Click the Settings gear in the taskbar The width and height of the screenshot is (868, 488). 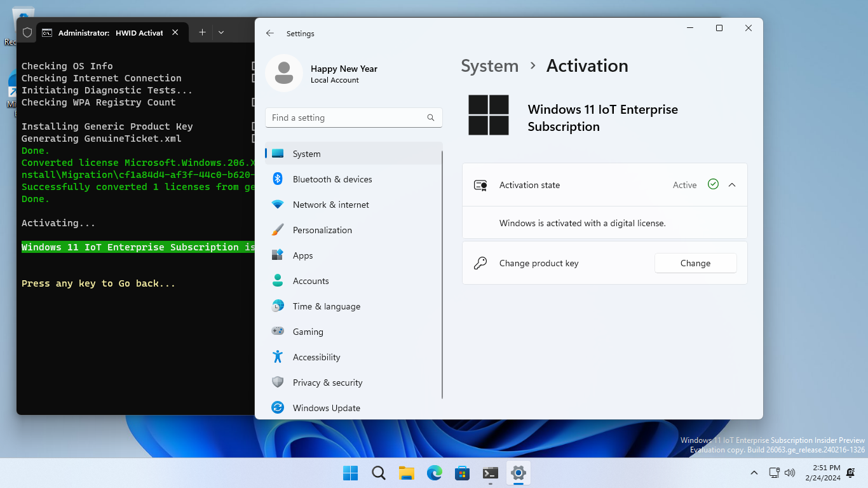519,473
